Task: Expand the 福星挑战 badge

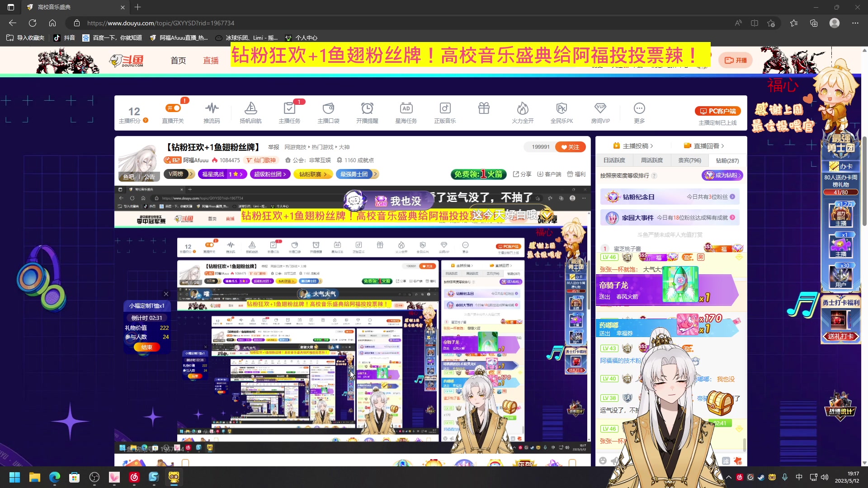Action: click(222, 174)
